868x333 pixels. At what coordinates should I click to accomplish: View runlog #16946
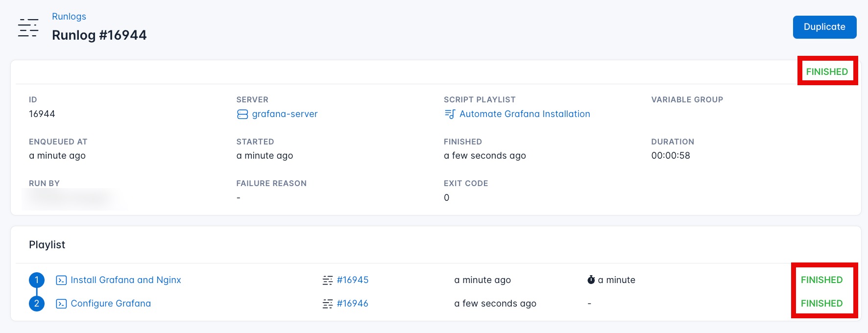click(353, 304)
